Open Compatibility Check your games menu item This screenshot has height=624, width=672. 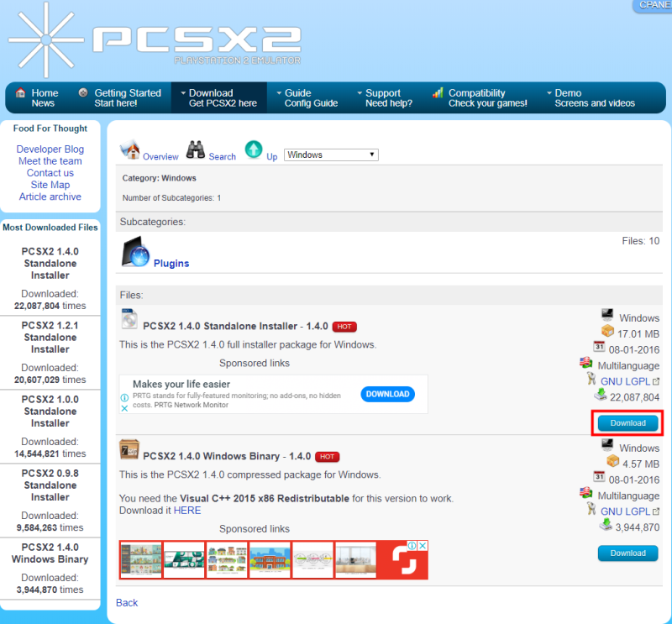[480, 97]
